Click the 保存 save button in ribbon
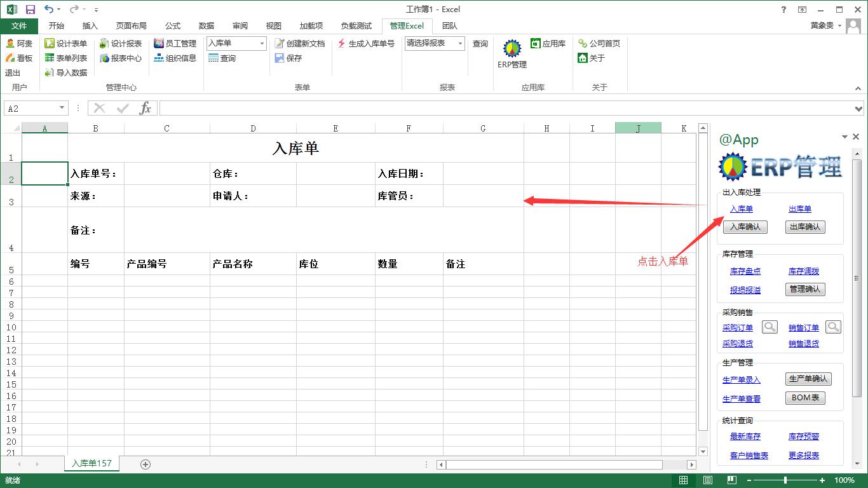This screenshot has height=488, width=868. point(288,58)
